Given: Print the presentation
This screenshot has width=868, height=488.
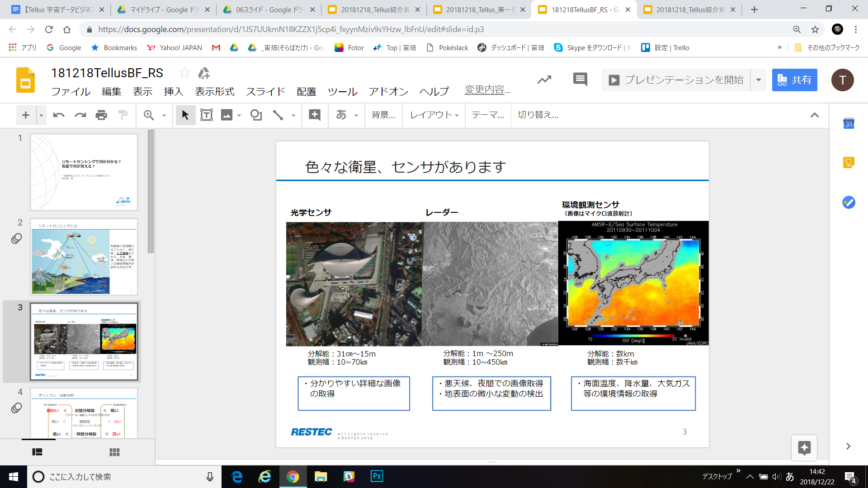Looking at the screenshot, I should [x=101, y=115].
